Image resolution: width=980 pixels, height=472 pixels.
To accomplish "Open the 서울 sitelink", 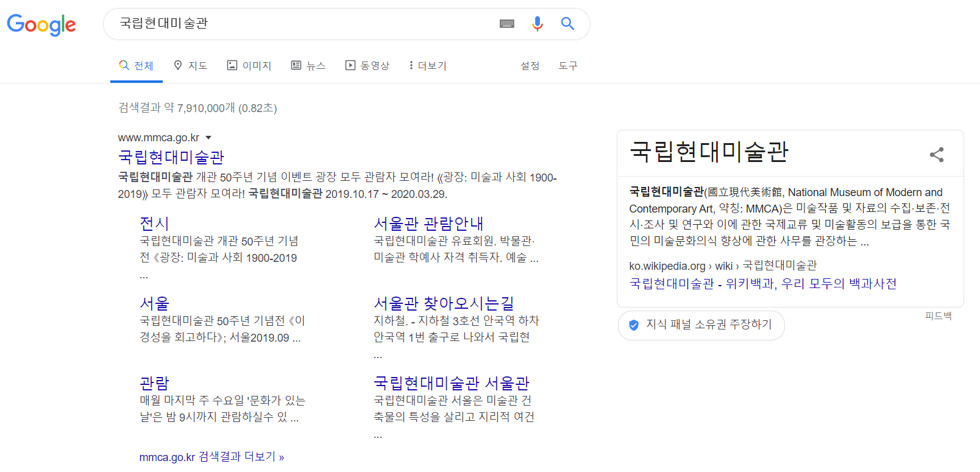I will [154, 303].
